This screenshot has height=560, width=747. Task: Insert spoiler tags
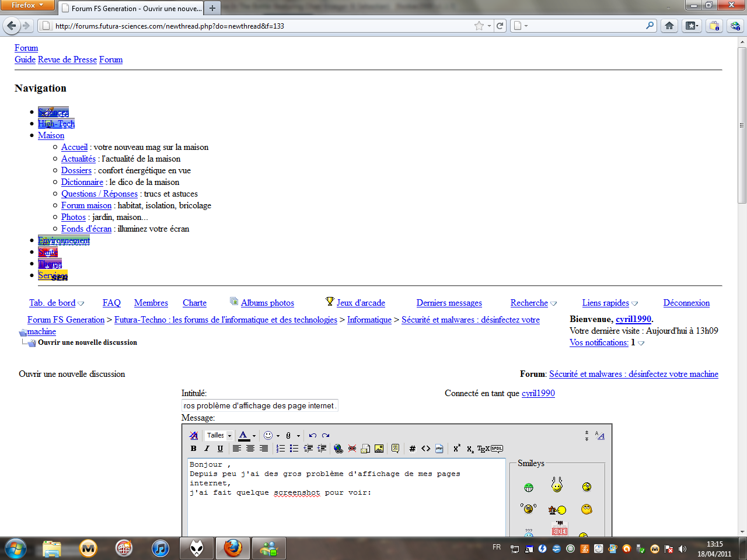pyautogui.click(x=497, y=449)
